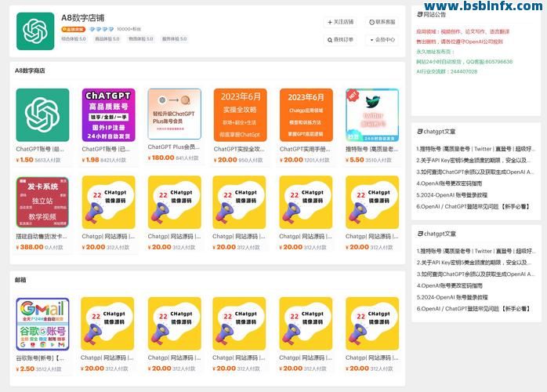
Task: Click the A8数字店铺 shop name
Action: coord(83,18)
